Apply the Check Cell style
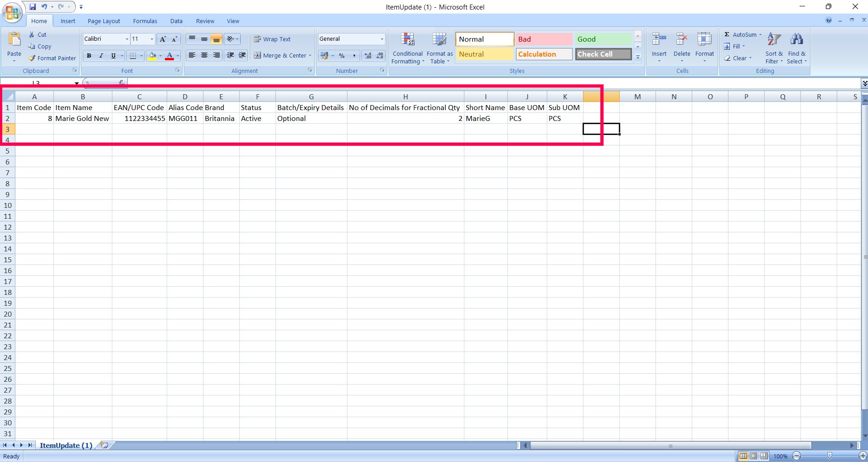This screenshot has width=868, height=462. [x=603, y=54]
